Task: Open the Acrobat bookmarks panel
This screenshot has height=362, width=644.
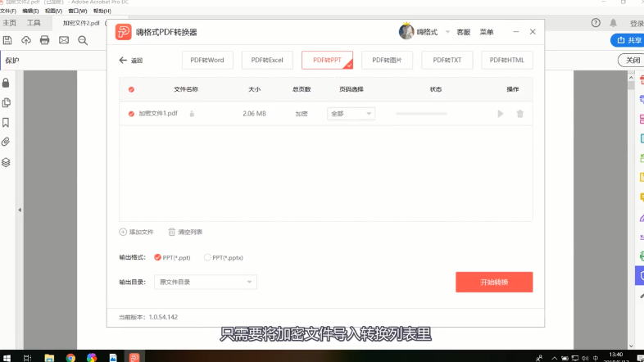Action: point(6,122)
